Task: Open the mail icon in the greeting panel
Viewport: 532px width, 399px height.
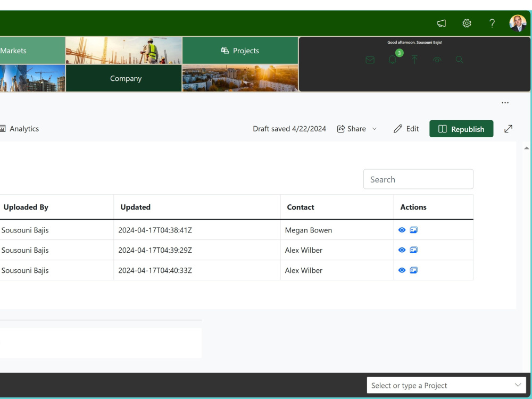Action: pos(370,60)
